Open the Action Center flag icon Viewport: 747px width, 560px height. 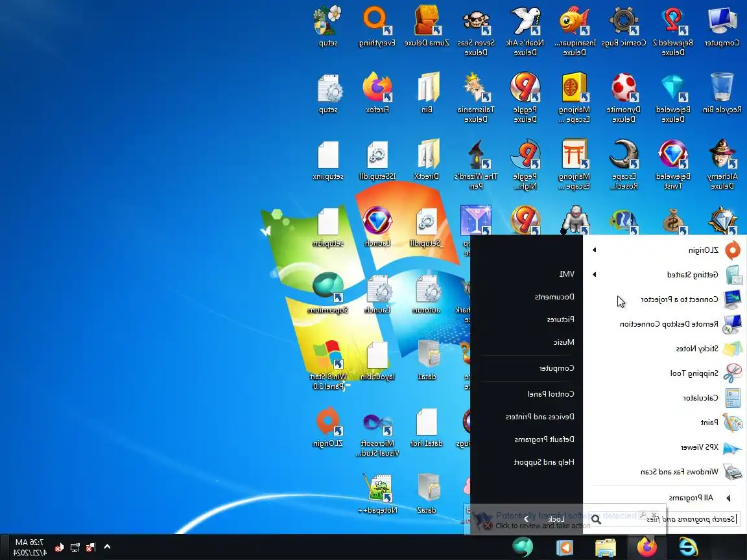click(91, 547)
